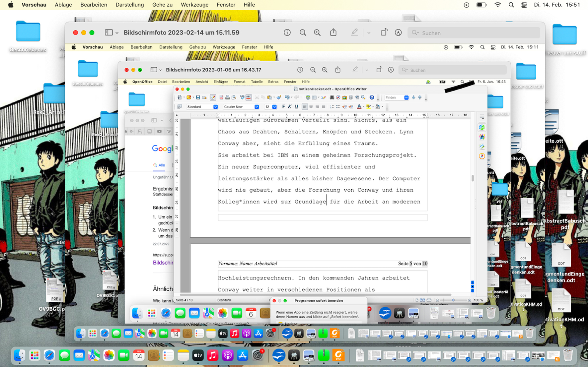Open the share menu in Preview toolbar
588x367 pixels.
(x=333, y=32)
